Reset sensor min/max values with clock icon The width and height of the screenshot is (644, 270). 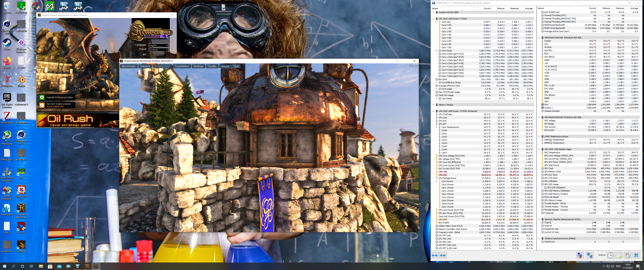(x=610, y=255)
